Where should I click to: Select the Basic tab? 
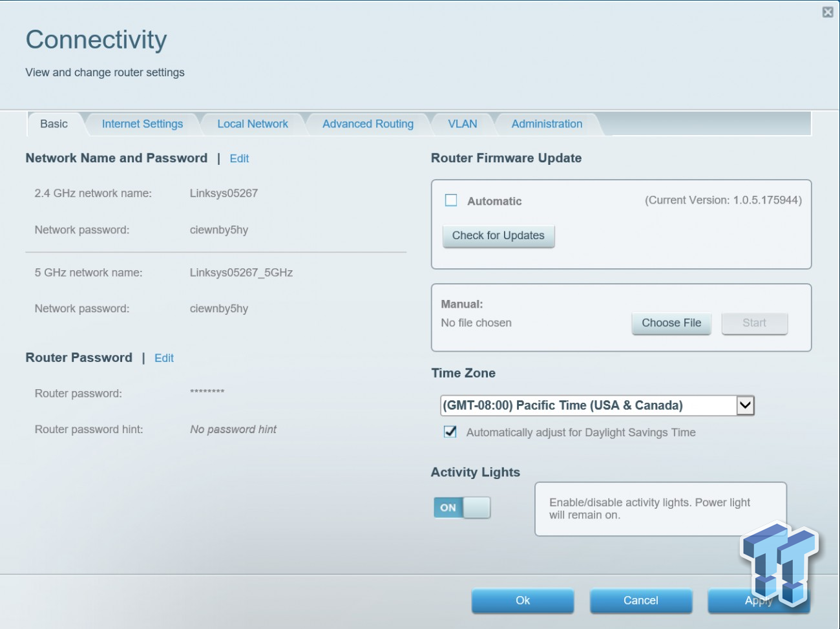(54, 123)
